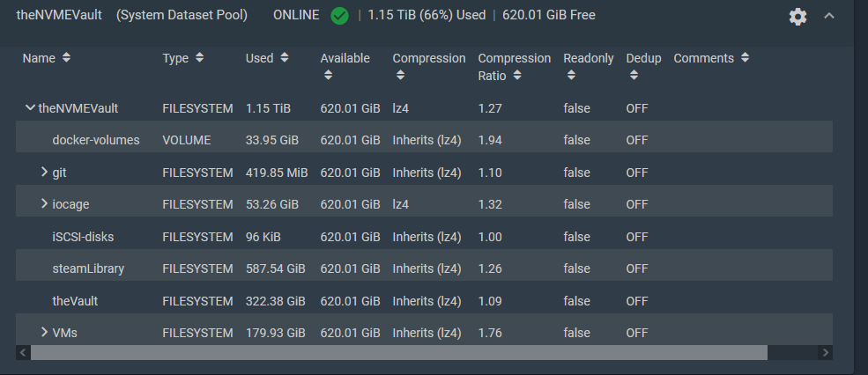Sort datasets by Name column
The height and width of the screenshot is (375, 868).
tap(66, 58)
